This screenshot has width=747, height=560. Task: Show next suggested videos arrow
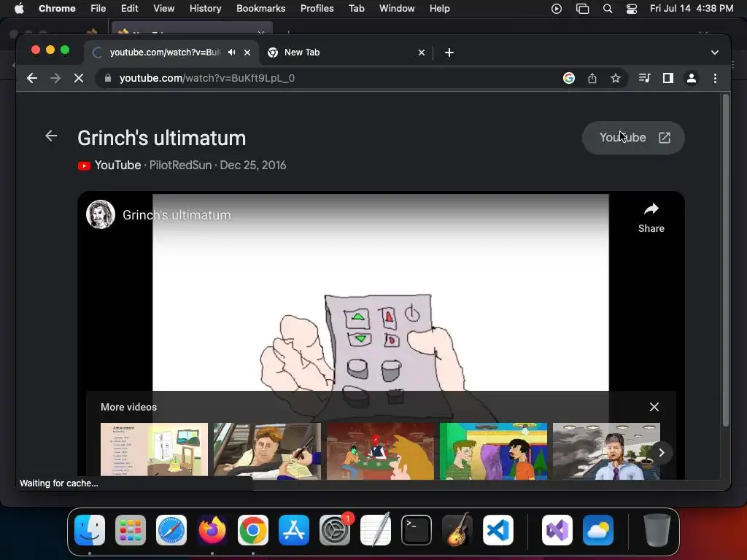[x=661, y=452]
